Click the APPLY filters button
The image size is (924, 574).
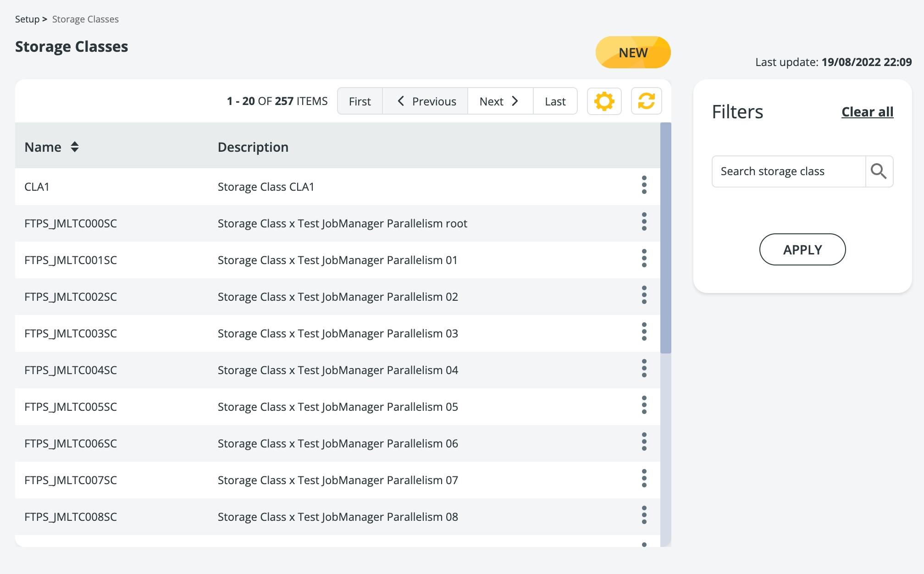(802, 250)
